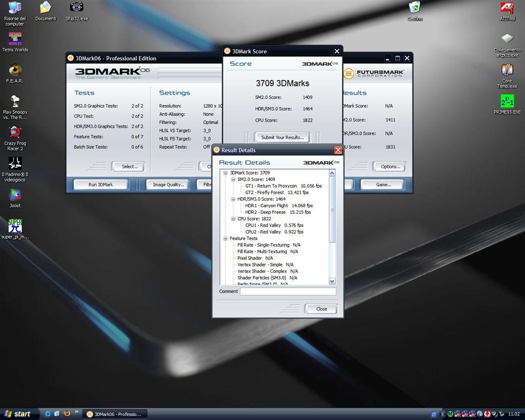Click the 3709 3DMarks score text
The width and height of the screenshot is (525, 420).
(282, 84)
